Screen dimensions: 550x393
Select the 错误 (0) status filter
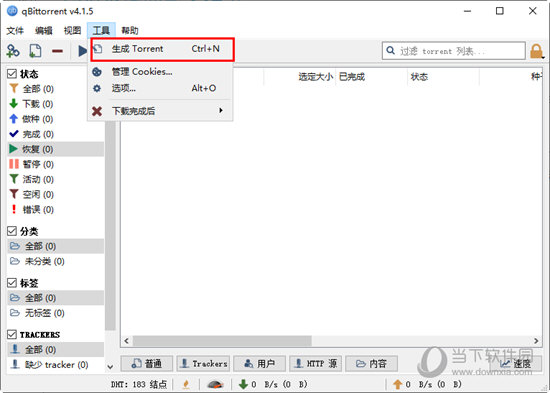55,209
